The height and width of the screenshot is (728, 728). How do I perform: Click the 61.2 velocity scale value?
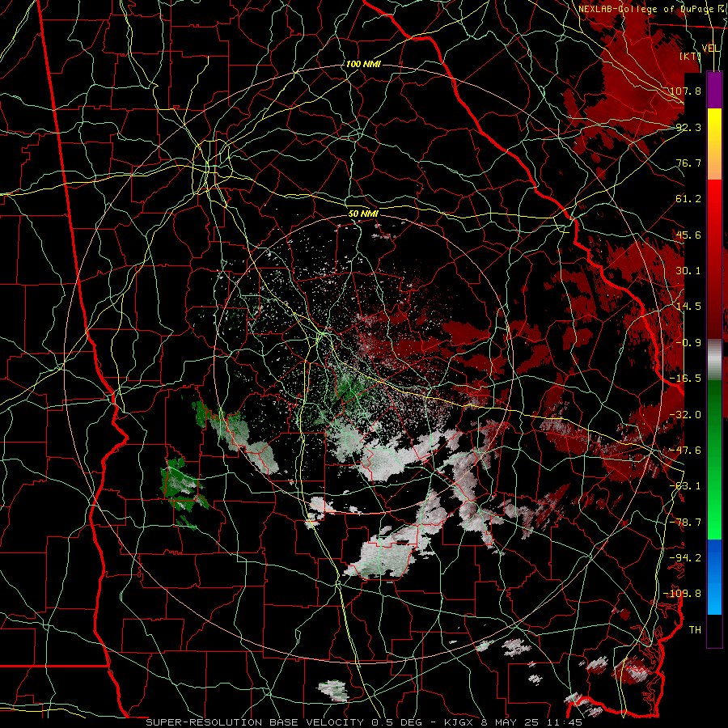[688, 199]
